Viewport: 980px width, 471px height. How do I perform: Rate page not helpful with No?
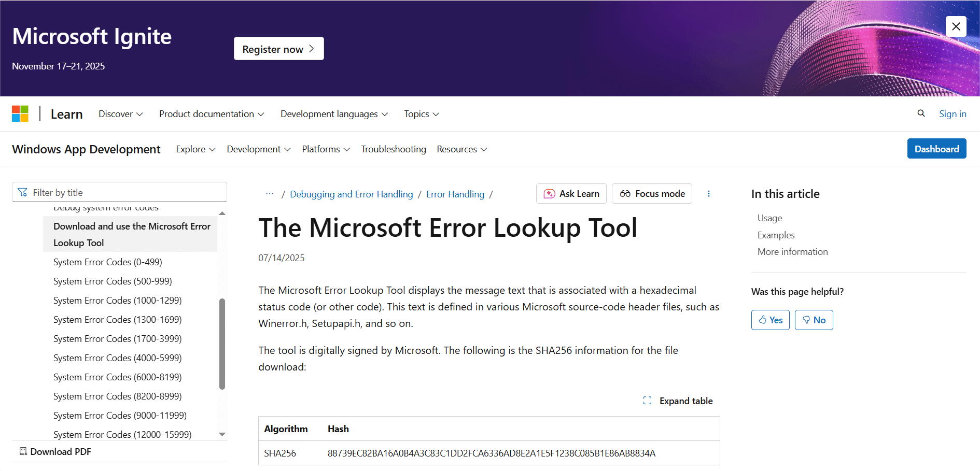pyautogui.click(x=814, y=320)
